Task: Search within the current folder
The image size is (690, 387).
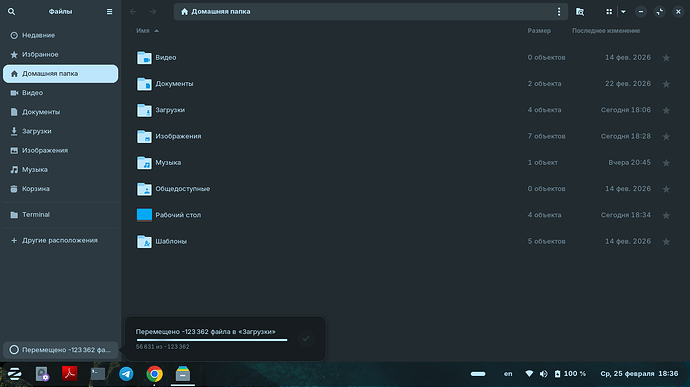Action: (x=580, y=12)
